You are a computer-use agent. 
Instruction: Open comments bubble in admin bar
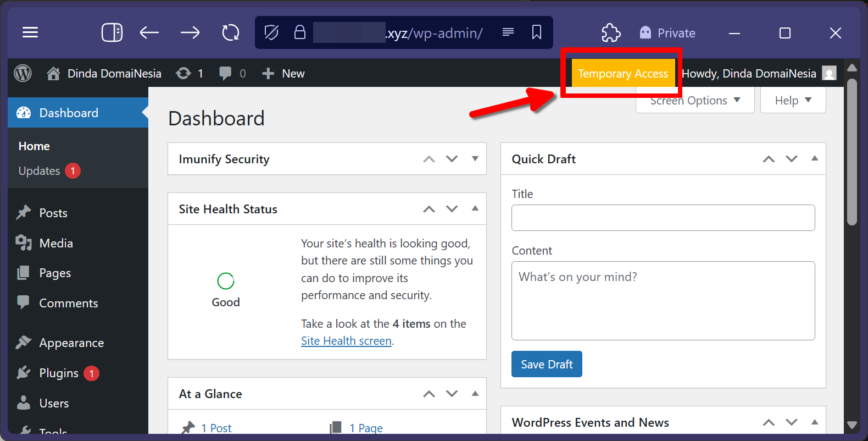click(x=225, y=73)
